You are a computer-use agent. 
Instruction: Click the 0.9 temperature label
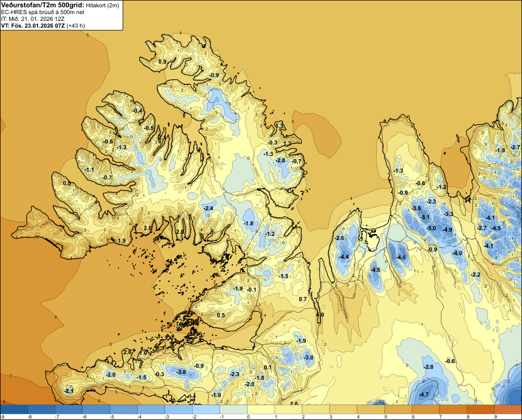[162, 62]
